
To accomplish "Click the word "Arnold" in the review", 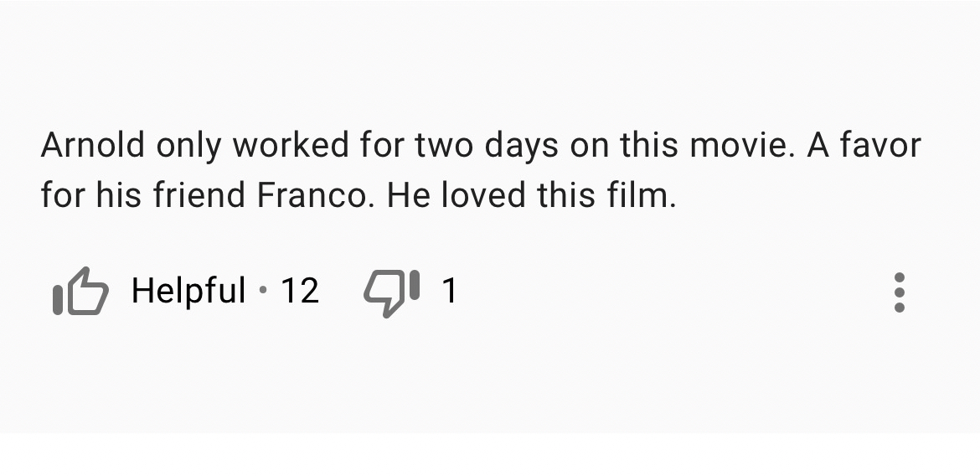I will 92,146.
